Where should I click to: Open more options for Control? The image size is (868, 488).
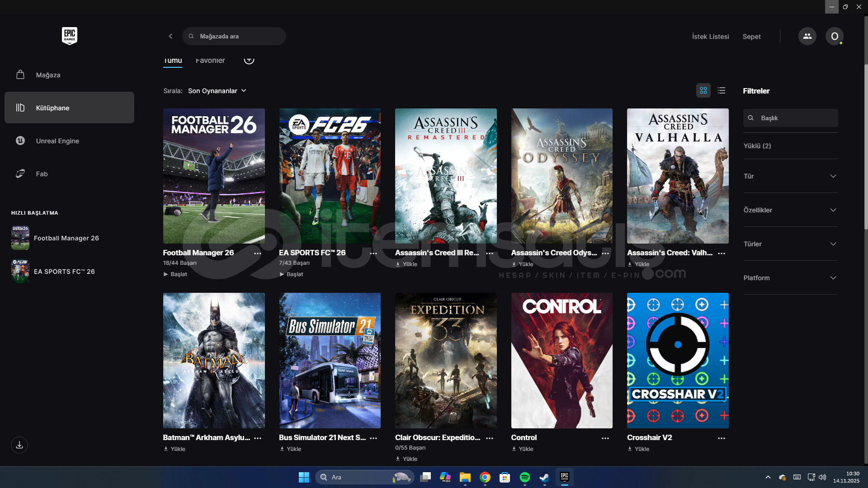click(605, 438)
